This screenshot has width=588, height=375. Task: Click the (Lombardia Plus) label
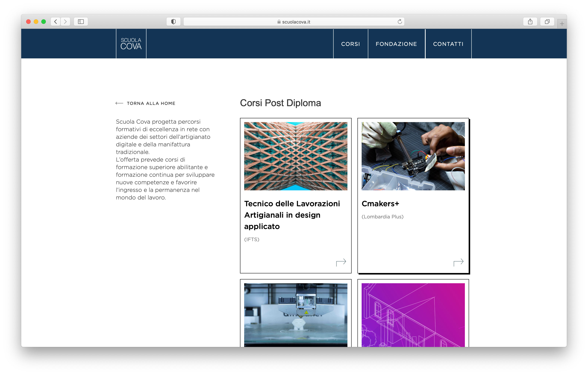click(382, 217)
